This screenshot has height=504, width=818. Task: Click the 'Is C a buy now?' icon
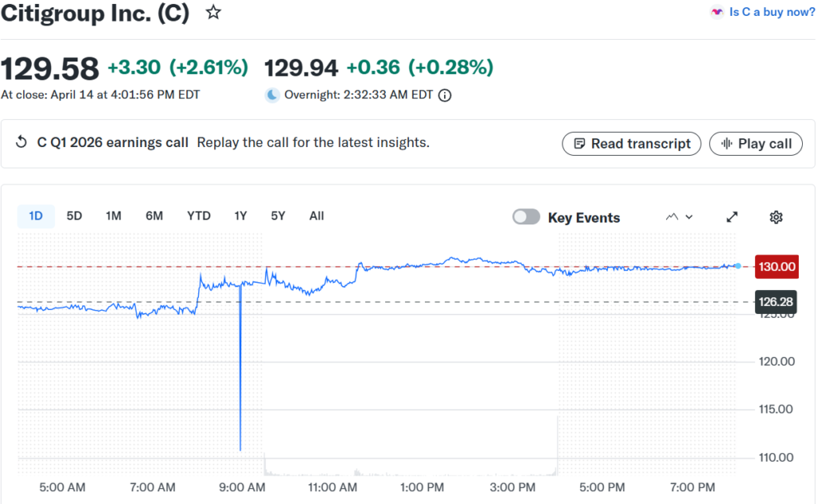coord(717,13)
